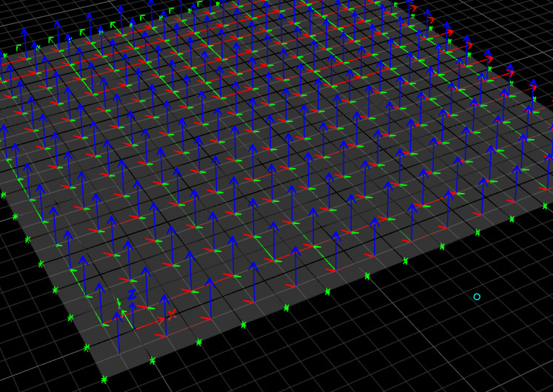Click the cyan circle marker on the grid
Image resolution: width=553 pixels, height=392 pixels.
pyautogui.click(x=477, y=297)
